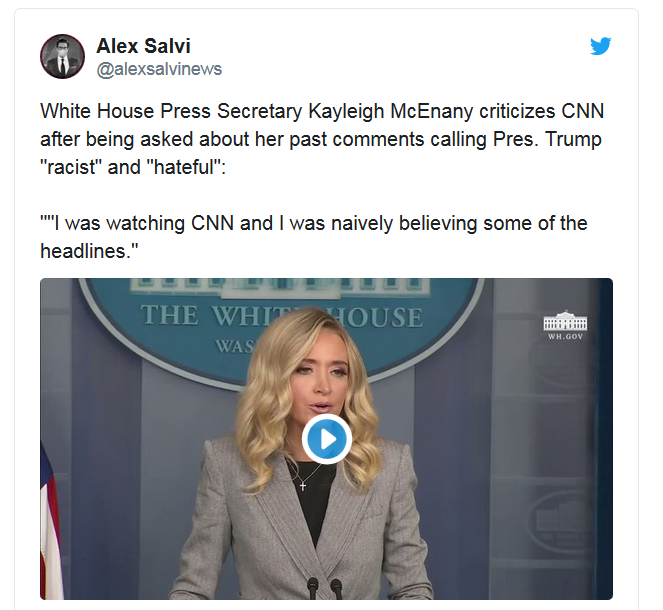Click the White House oval sign in video
This screenshot has width=663, height=610.
pyautogui.click(x=282, y=330)
